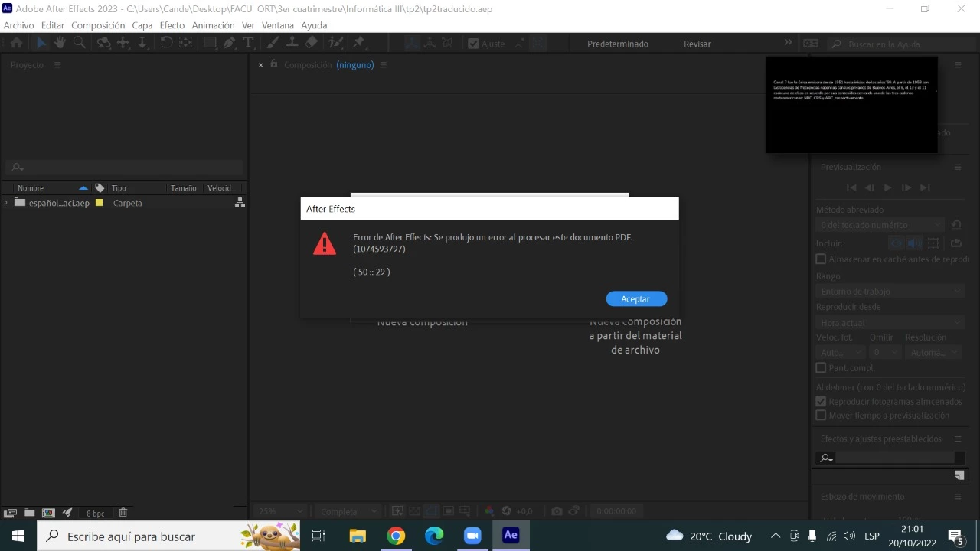Select the Clone Stamp tool
980x551 pixels.
(292, 44)
